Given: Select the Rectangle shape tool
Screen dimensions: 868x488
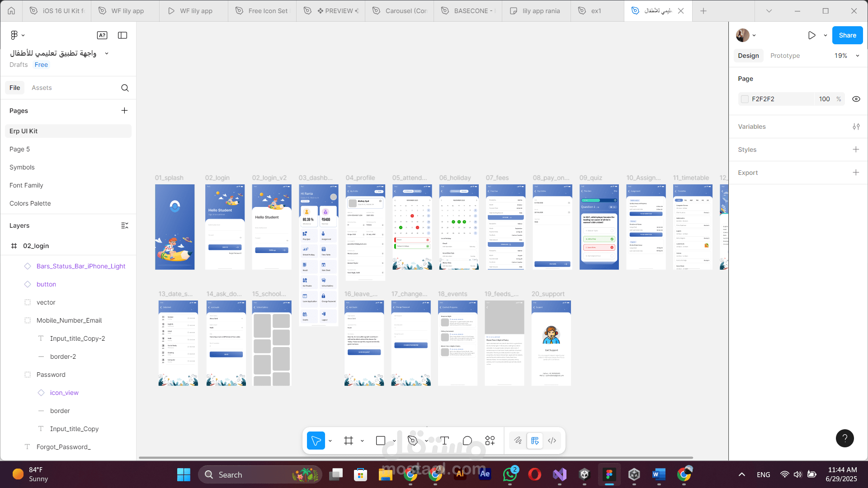Looking at the screenshot, I should [x=381, y=441].
